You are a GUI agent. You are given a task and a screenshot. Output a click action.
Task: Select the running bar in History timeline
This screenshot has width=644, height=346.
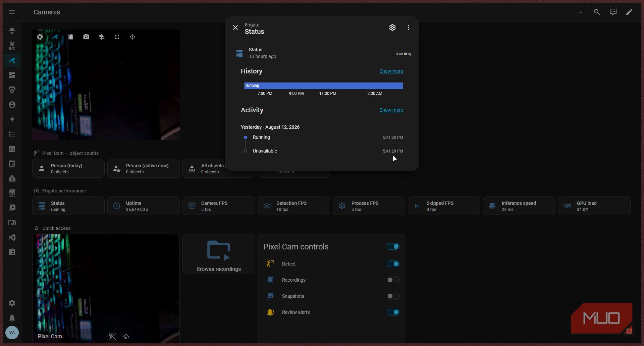323,85
